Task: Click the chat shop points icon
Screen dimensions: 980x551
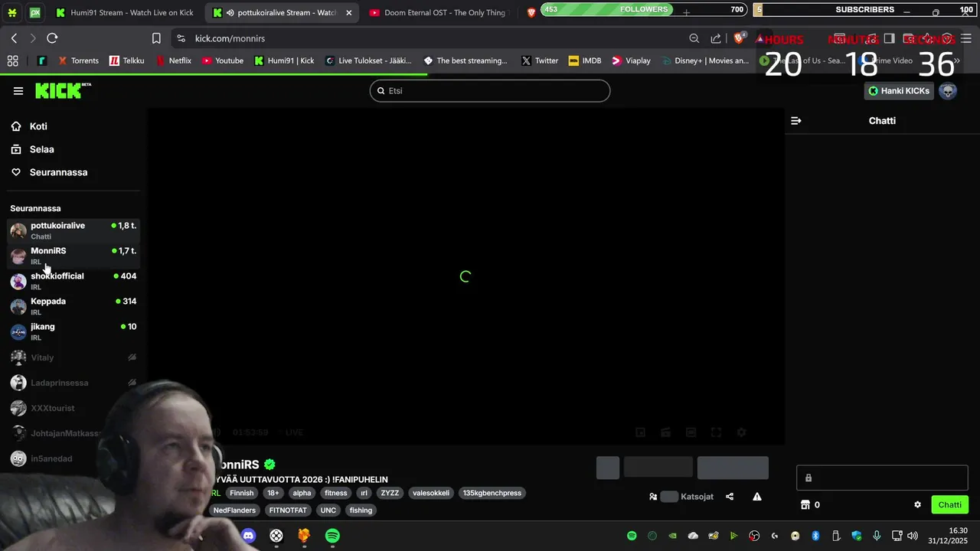Action: click(805, 505)
